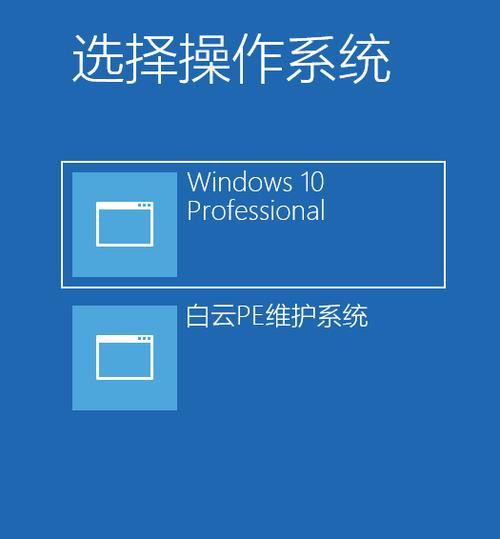Click the 白云PE维护系统 text label
This screenshot has width=500, height=539.
pos(277,316)
